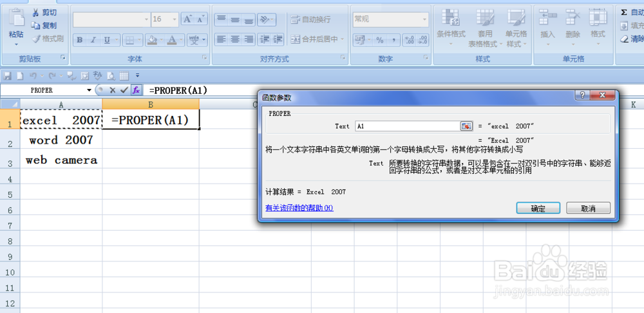Click the Text argument input field
This screenshot has height=313, width=644.
[408, 126]
